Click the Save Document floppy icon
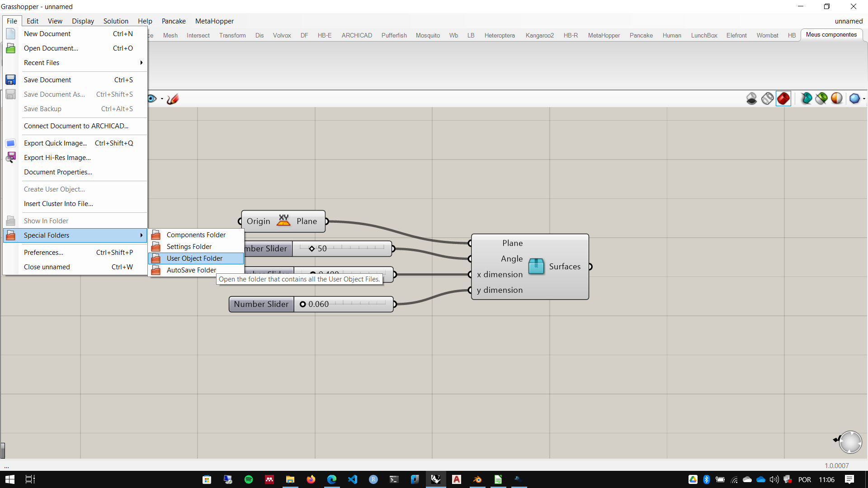The image size is (868, 488). coord(11,80)
